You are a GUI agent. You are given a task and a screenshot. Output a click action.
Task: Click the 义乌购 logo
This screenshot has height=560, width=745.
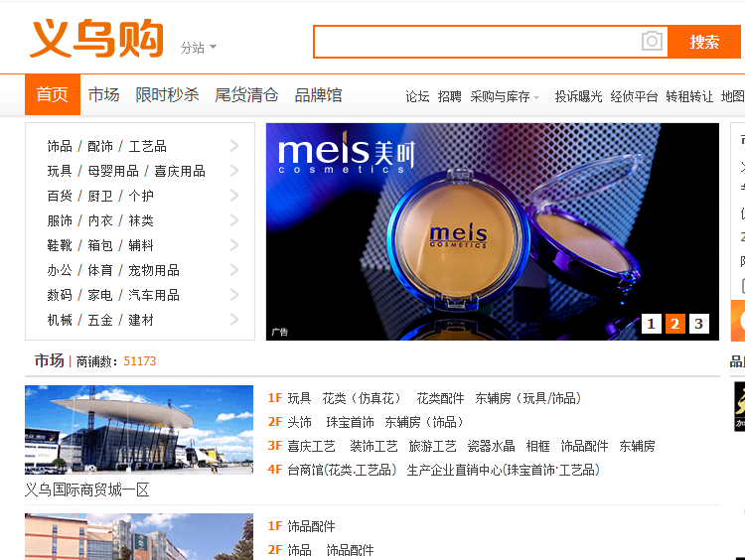point(97,39)
